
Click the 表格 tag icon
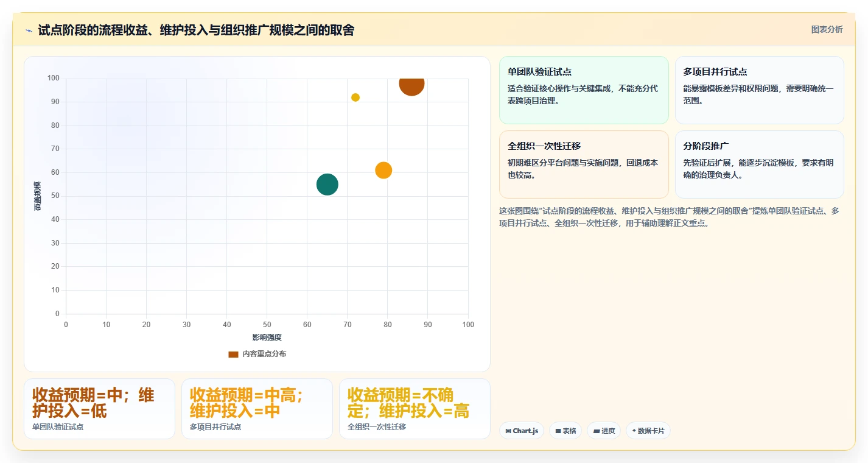coord(558,431)
